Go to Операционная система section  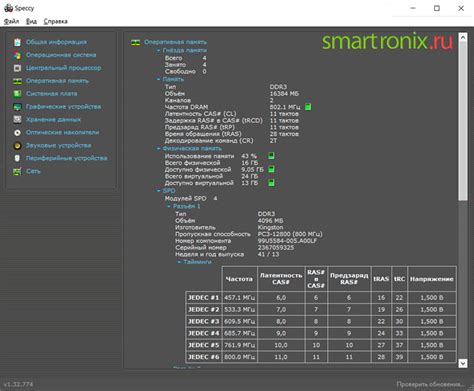tap(61, 55)
